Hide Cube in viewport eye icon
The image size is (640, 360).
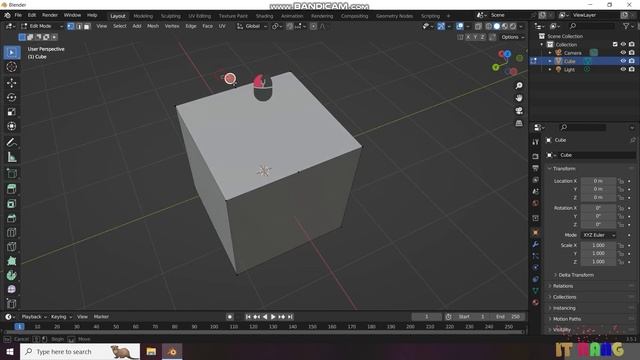[623, 61]
